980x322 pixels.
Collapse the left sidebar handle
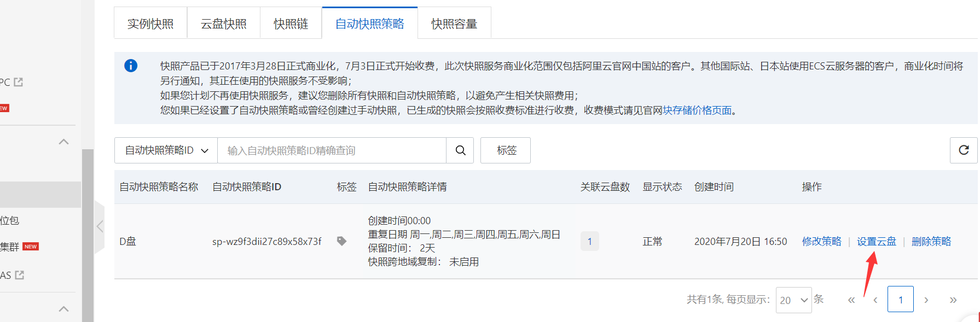click(100, 226)
